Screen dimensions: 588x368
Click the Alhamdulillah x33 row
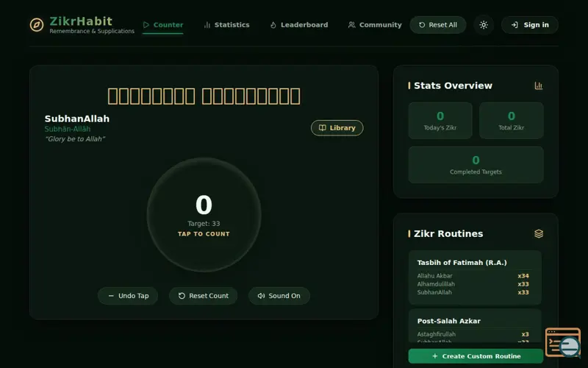click(x=473, y=284)
